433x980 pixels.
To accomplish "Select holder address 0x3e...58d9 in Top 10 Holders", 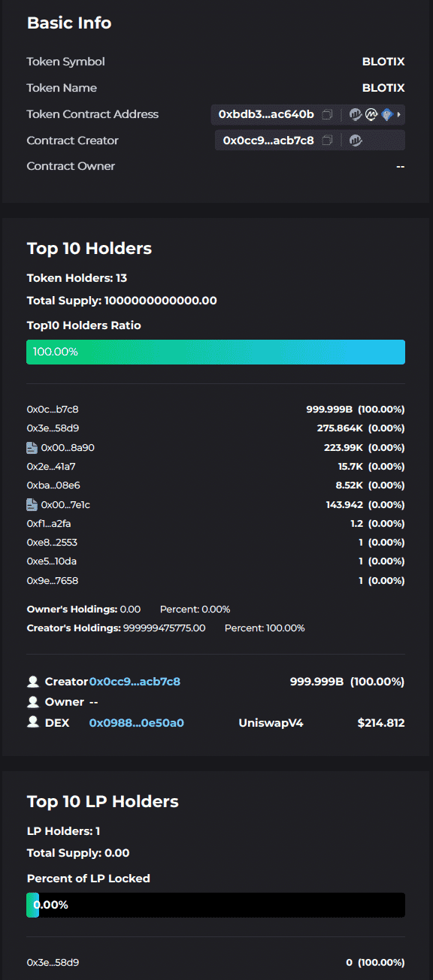I will 53,428.
